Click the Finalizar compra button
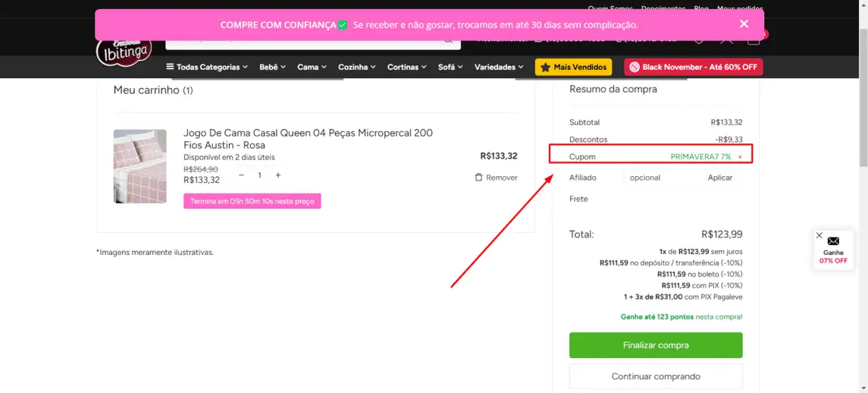Viewport: 868px width, 393px height. click(656, 345)
